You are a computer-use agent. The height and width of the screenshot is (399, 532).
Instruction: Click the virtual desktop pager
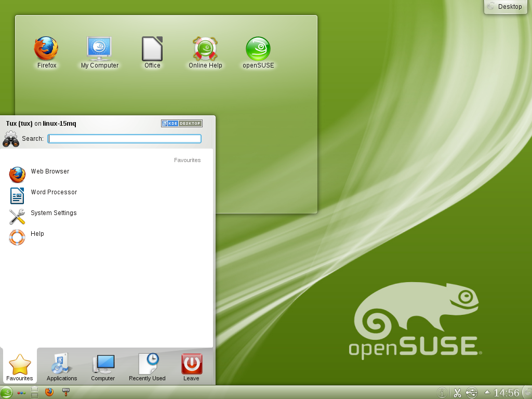pyautogui.click(x=35, y=393)
